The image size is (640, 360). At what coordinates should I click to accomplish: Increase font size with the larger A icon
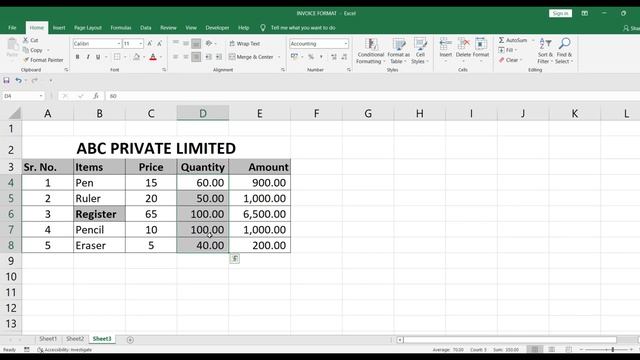[x=150, y=43]
